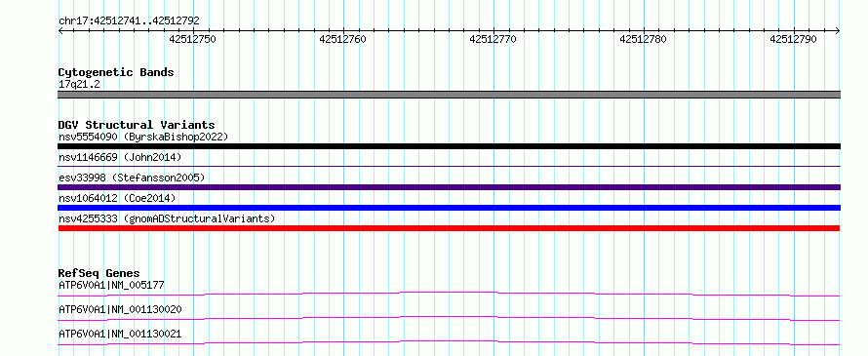Select the 17q21.2 band label
The height and width of the screenshot is (356, 868).
coord(79,85)
